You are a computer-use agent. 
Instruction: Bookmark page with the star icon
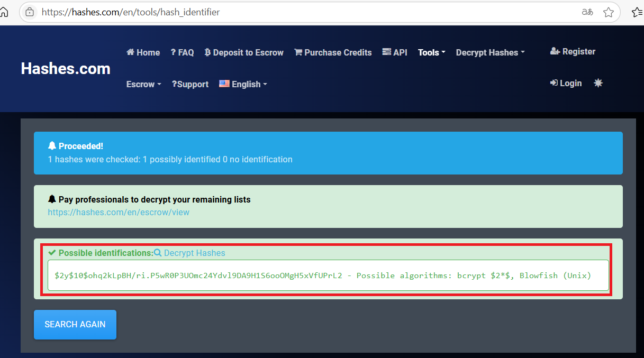609,12
